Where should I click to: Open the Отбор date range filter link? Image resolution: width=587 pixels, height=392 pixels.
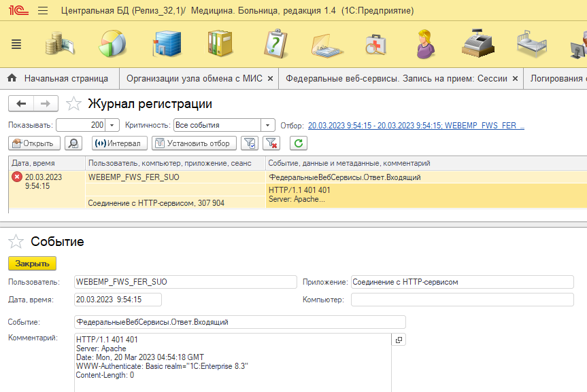(416, 125)
